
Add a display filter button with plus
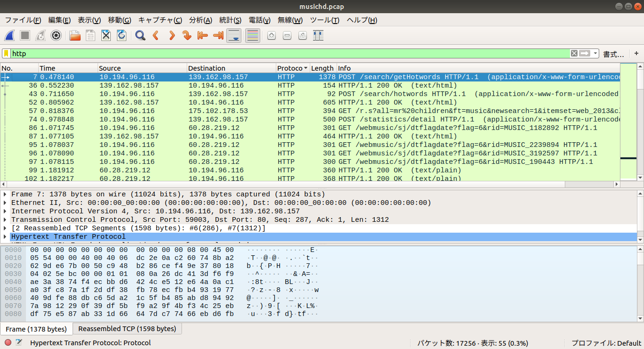636,54
